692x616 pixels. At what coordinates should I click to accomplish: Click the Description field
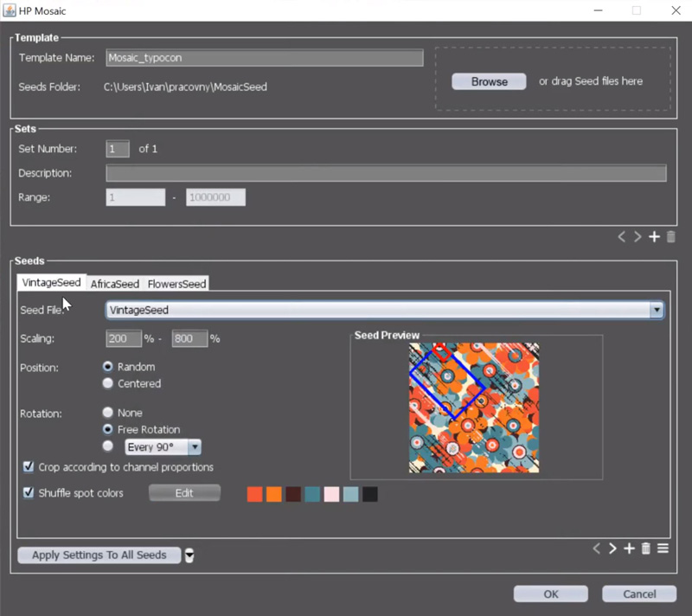click(386, 173)
